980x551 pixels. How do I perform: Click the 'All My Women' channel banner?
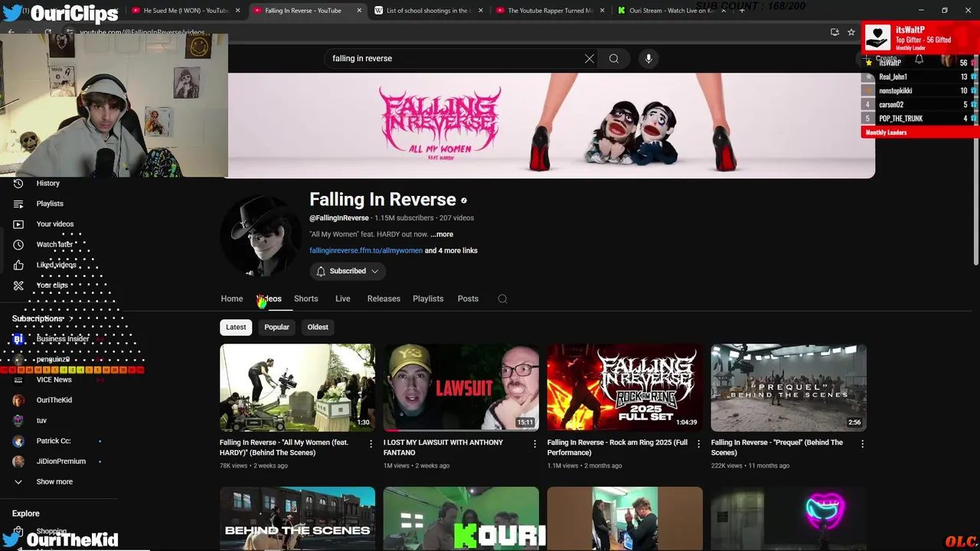(551, 126)
